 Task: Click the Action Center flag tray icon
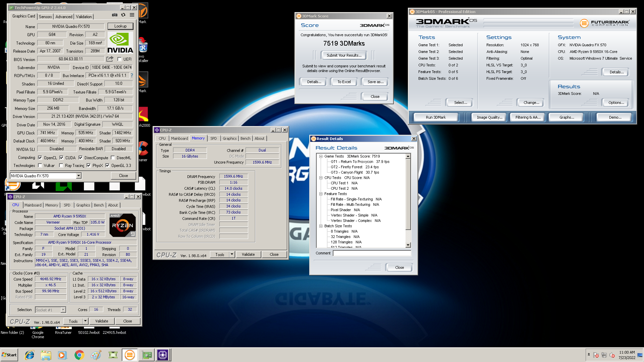[x=596, y=355]
